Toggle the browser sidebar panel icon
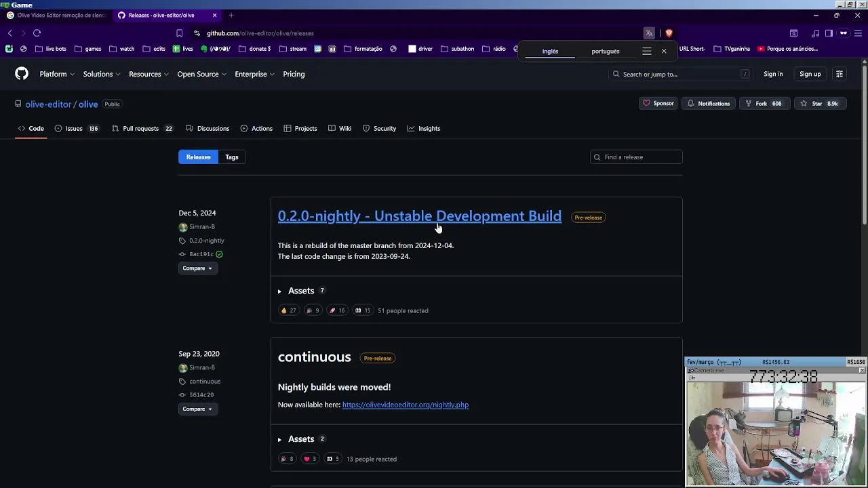868x488 pixels. point(829,33)
